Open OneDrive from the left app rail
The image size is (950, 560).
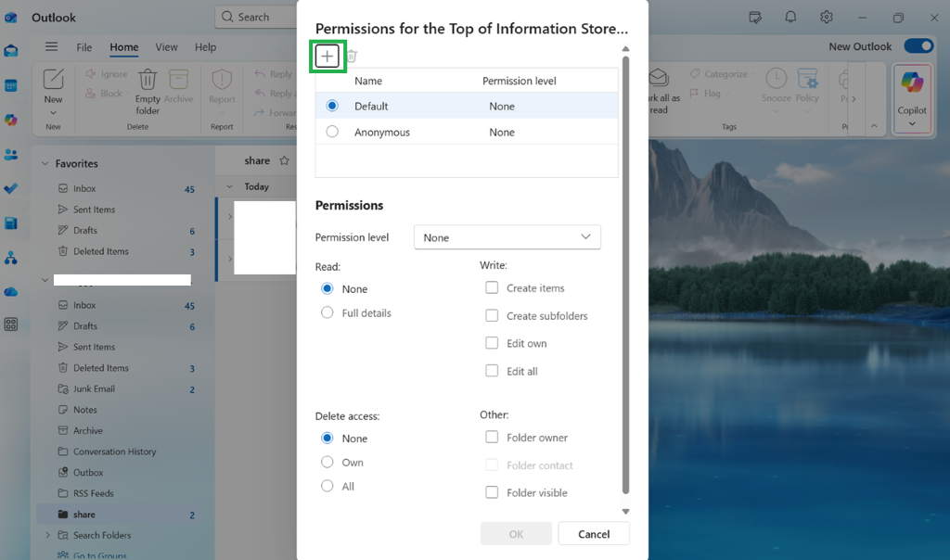pyautogui.click(x=11, y=292)
